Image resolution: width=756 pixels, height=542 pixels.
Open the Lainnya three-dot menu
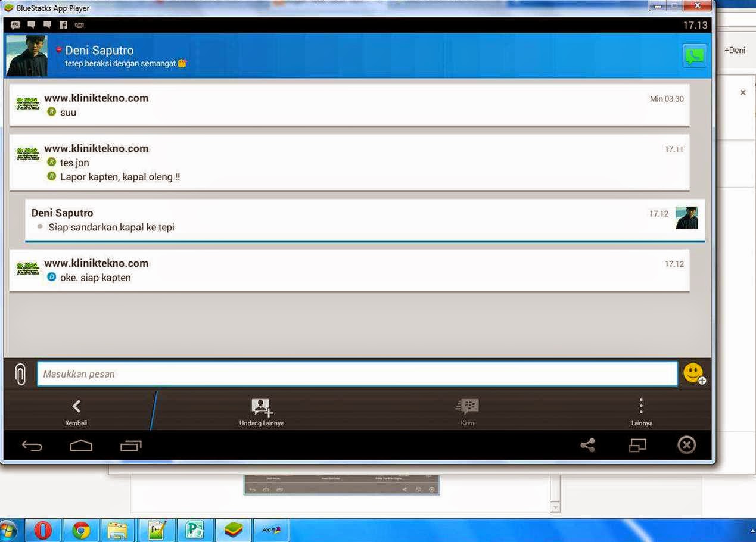pos(641,412)
